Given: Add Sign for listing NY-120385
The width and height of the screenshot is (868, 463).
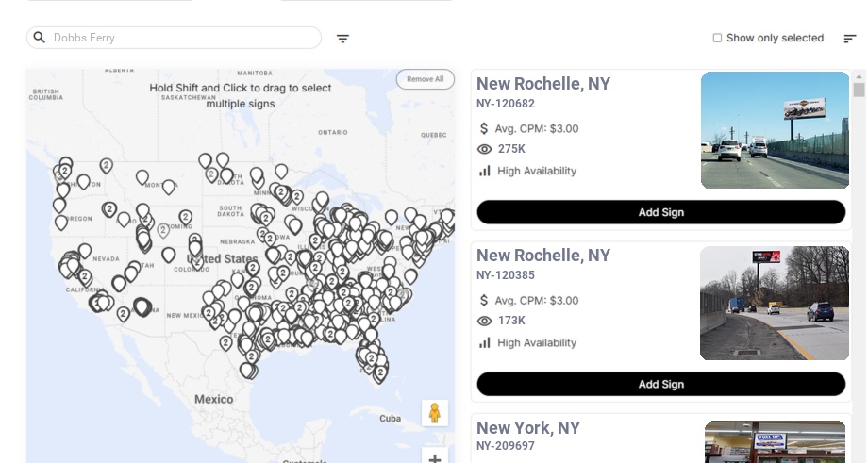Looking at the screenshot, I should click(660, 384).
